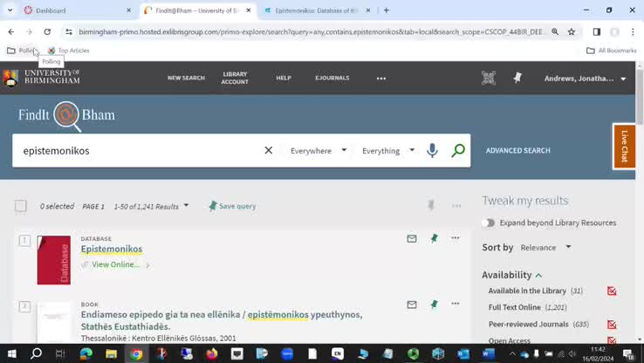Open the 1-50 of 1,241 Results dropdown
The image size is (644, 363).
(x=151, y=206)
